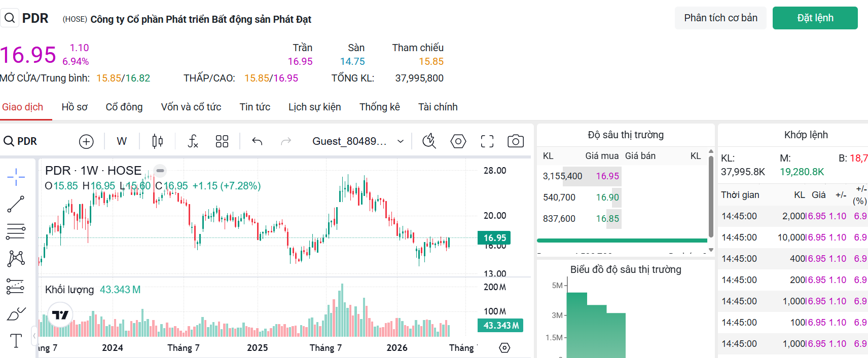Select the brush drawing tool
Image resolution: width=868 pixels, height=358 pixels.
tap(16, 313)
